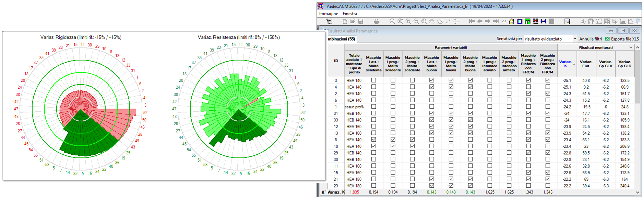
Task: Click the red brick wall toolbar icon
Action: tap(535, 21)
